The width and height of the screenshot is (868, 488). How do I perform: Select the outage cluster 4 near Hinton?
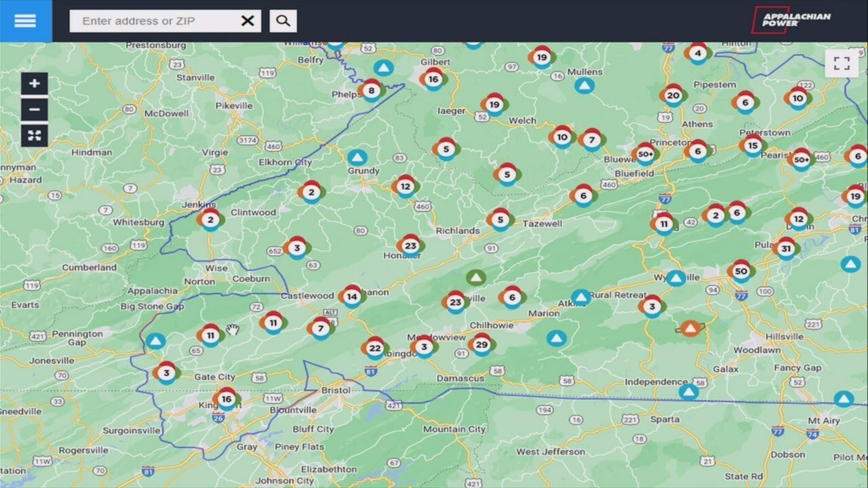coord(698,53)
